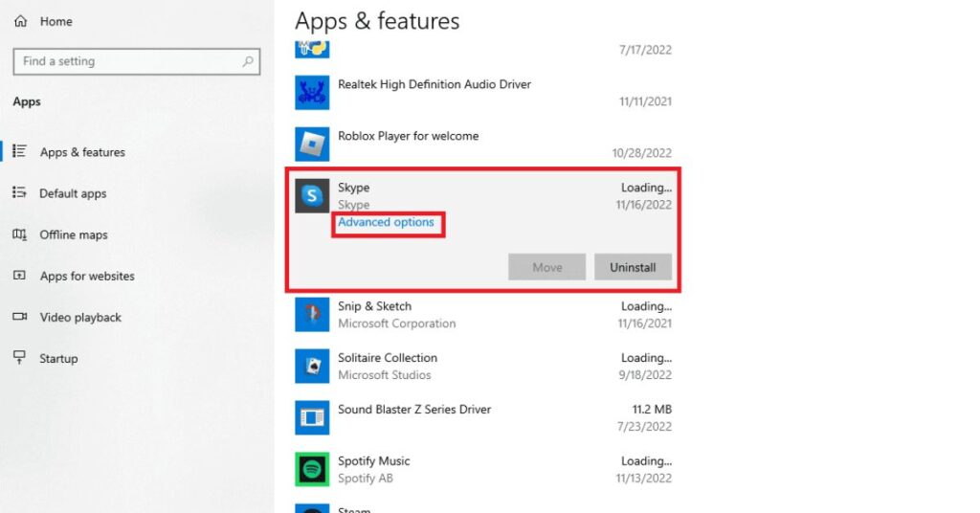
Task: Click the search magnifier icon in Find a setting
Action: tap(248, 61)
